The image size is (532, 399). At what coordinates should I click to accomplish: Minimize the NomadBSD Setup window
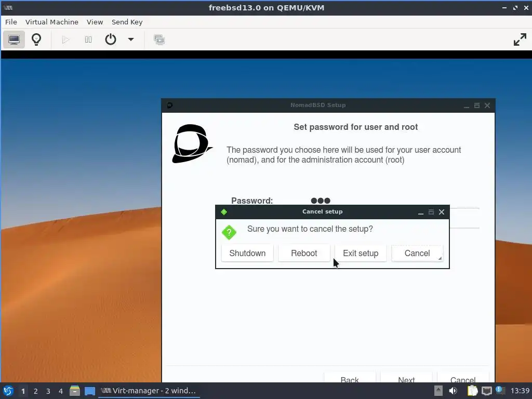[467, 105]
